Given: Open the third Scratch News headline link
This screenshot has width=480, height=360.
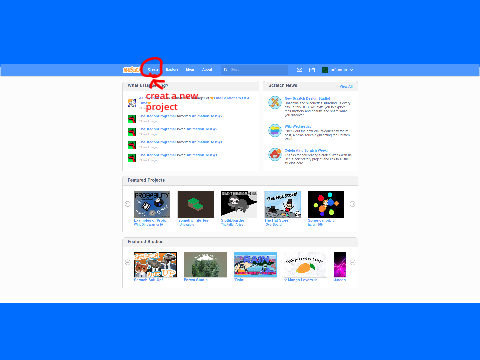Looking at the screenshot, I should point(306,151).
